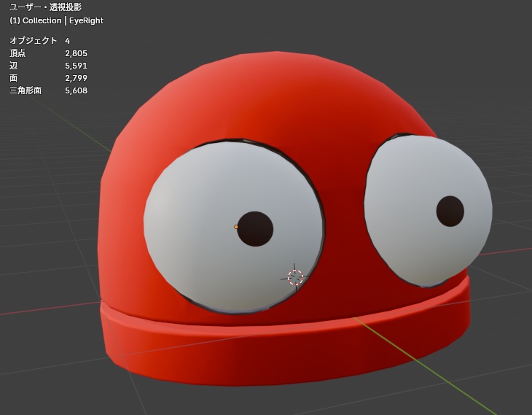Click the "(1) Collection | EyeRight" overlay text
Screen dimensions: 532x415
pos(56,20)
